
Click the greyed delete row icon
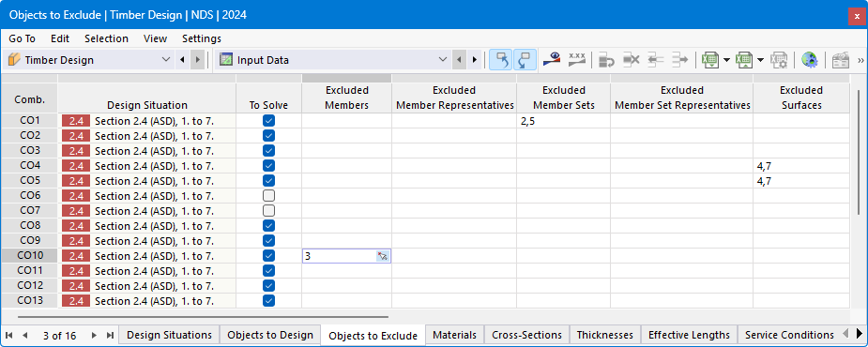632,60
